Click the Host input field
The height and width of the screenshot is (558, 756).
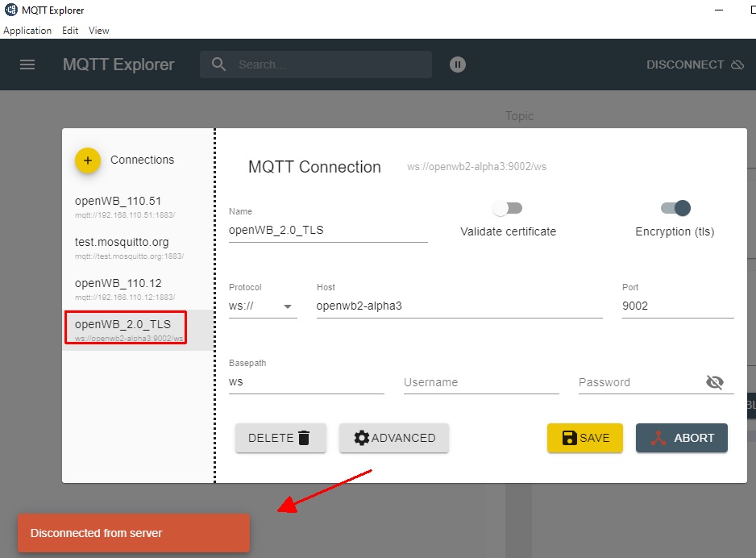coord(459,306)
